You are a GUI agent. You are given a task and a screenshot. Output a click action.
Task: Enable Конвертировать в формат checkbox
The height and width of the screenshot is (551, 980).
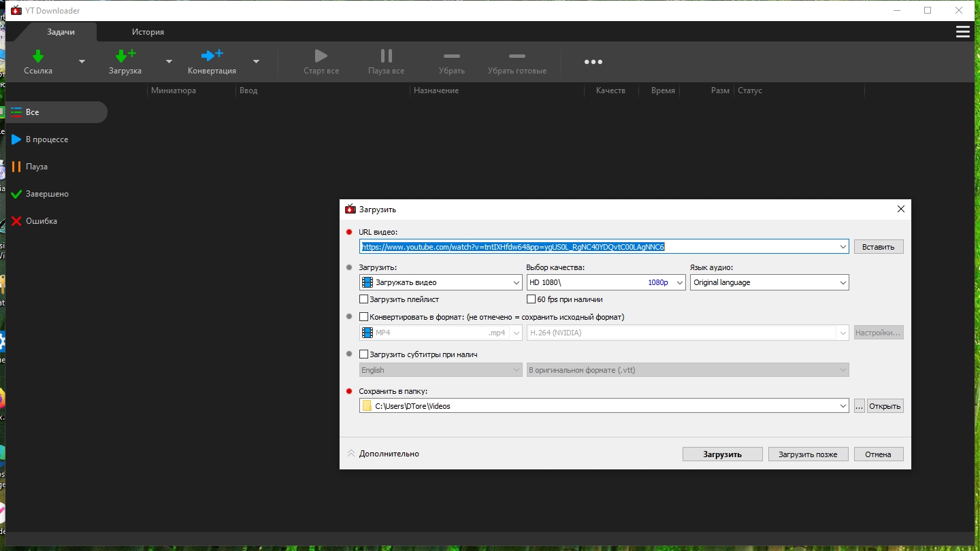pyautogui.click(x=364, y=317)
